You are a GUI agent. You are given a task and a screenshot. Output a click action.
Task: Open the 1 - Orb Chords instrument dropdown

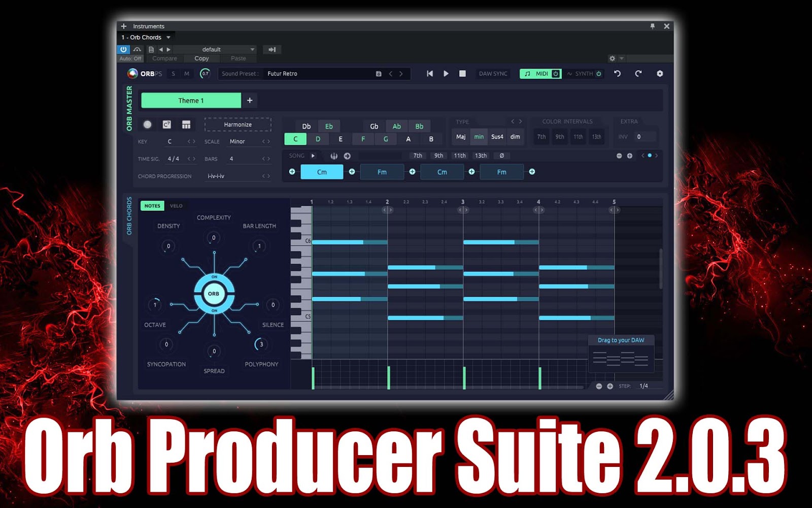point(146,37)
